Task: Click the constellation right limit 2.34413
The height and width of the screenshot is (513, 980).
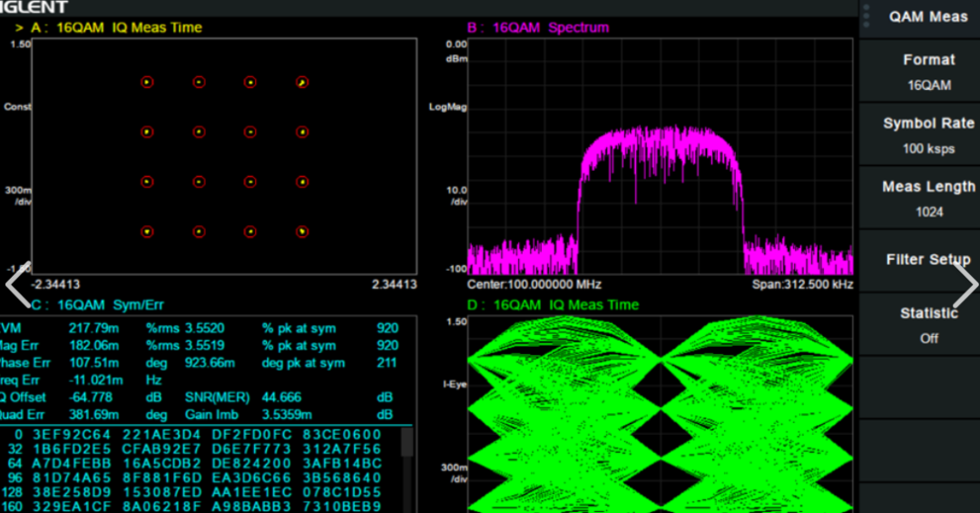Action: click(395, 284)
